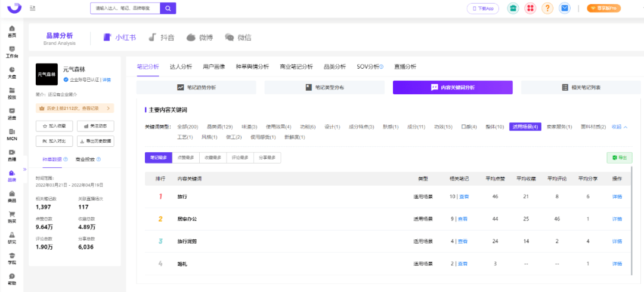Collapse keyword types with 收起
This screenshot has height=292, width=644.
(619, 127)
